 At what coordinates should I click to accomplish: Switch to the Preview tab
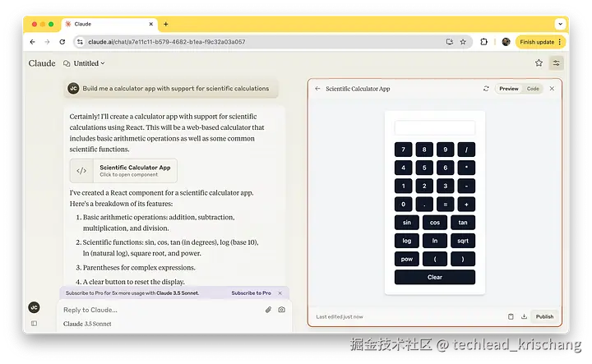click(x=509, y=89)
